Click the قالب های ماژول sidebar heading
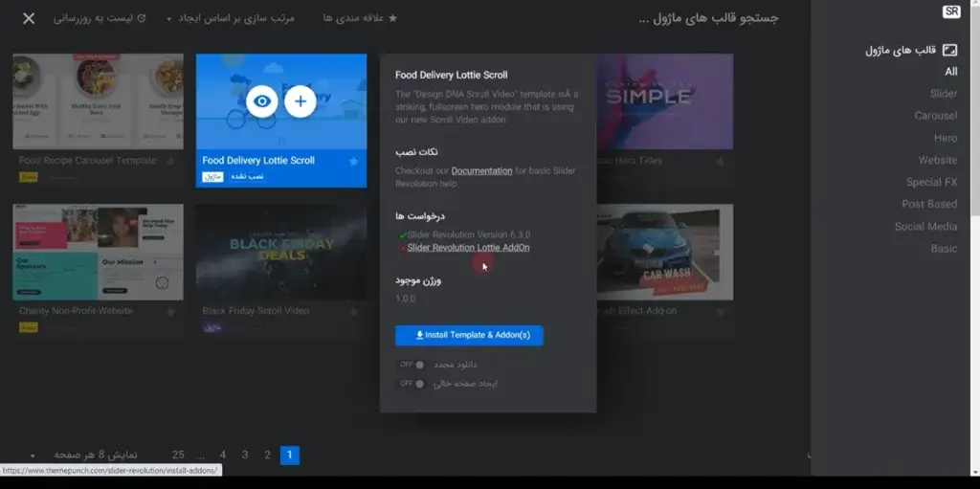The width and height of the screenshot is (980, 489). pos(901,50)
